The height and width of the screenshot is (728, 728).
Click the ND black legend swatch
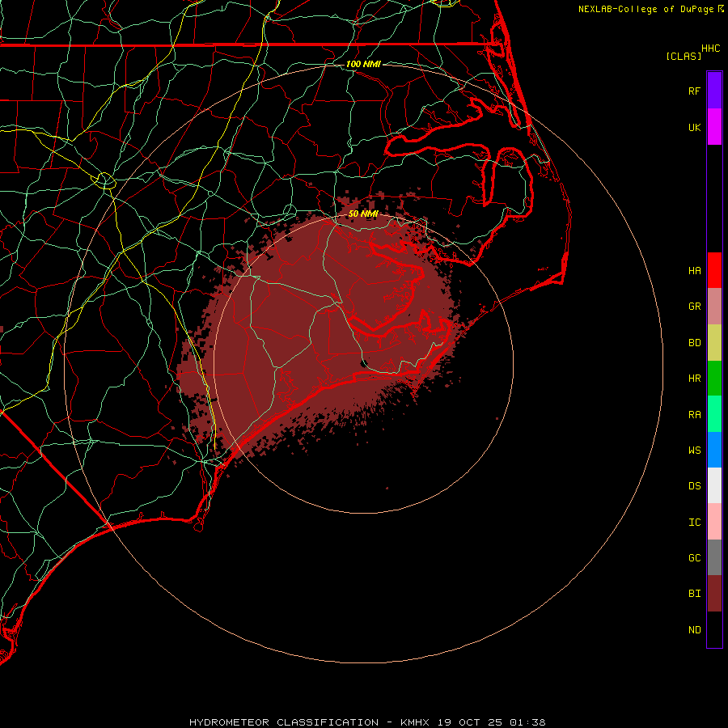[x=714, y=629]
